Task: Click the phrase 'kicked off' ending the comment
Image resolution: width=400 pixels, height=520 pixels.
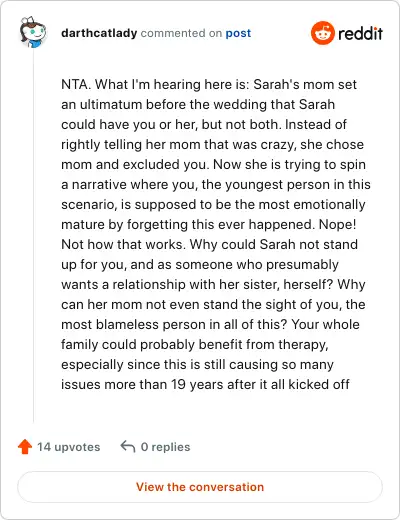Action: (319, 384)
